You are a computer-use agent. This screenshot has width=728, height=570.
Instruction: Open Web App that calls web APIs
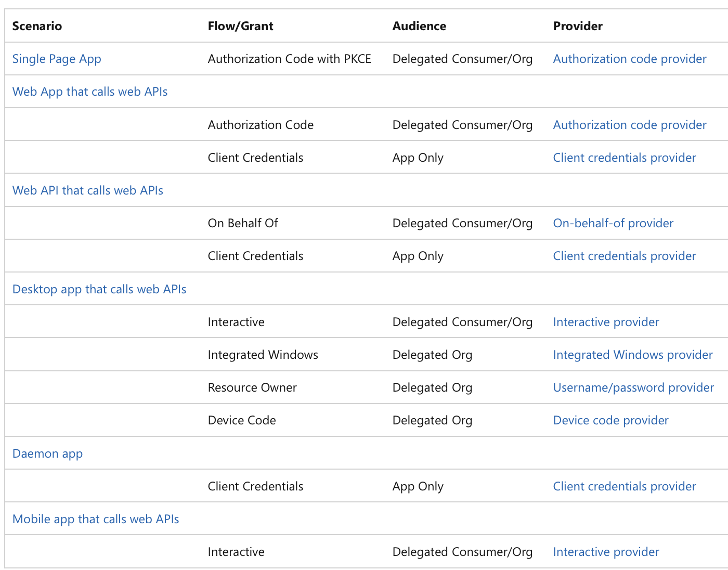90,92
